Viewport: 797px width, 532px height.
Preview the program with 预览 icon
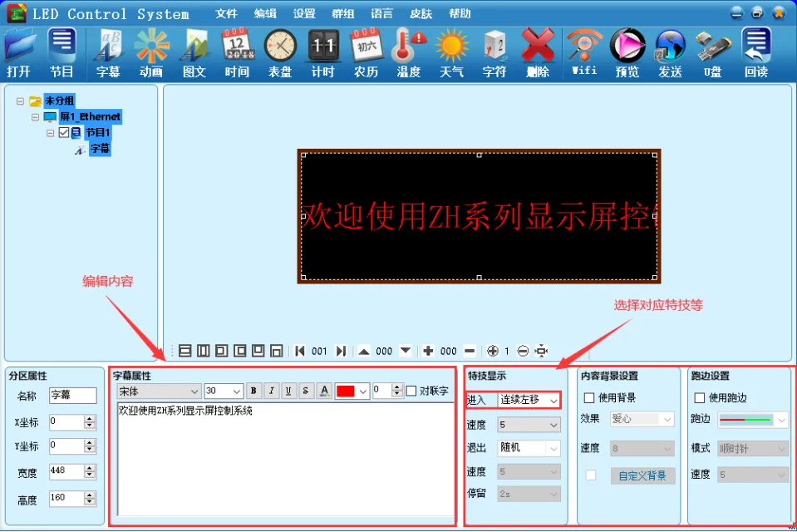pos(627,53)
